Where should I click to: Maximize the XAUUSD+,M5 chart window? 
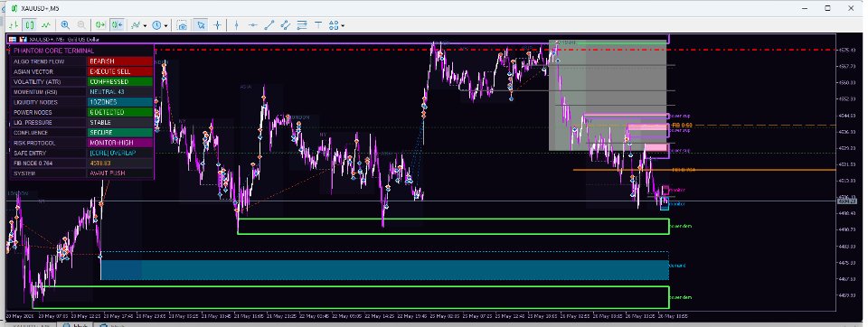coord(827,8)
